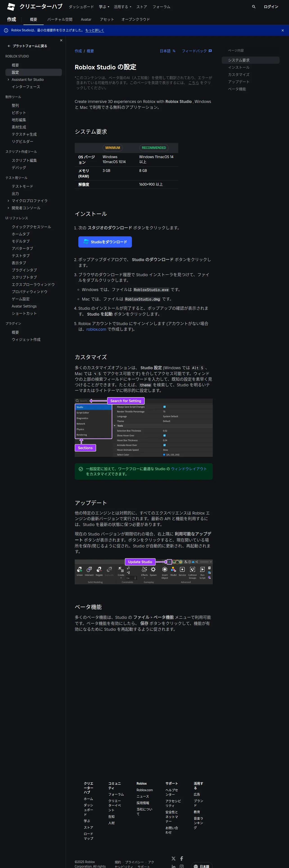Jump to システム要求 in page contents
Image resolution: width=289 pixels, height=868 pixels.
point(250,60)
